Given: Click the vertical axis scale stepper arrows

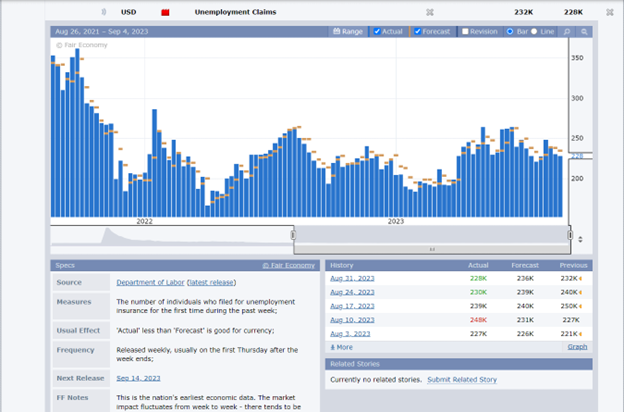Looking at the screenshot, I should (x=580, y=239).
